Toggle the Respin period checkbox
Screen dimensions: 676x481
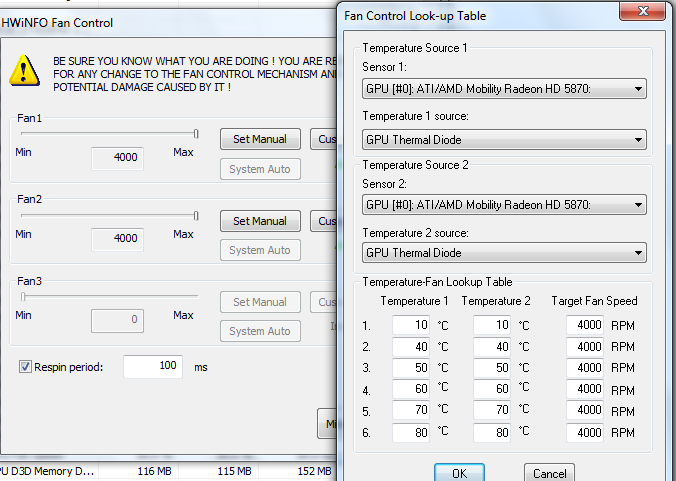(x=25, y=367)
